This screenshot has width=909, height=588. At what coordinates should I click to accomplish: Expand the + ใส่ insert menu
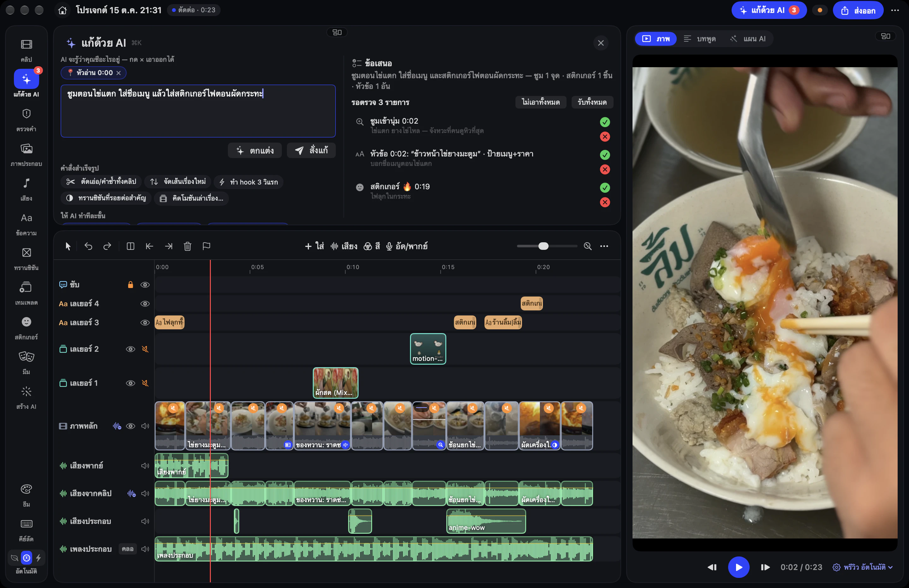click(314, 246)
